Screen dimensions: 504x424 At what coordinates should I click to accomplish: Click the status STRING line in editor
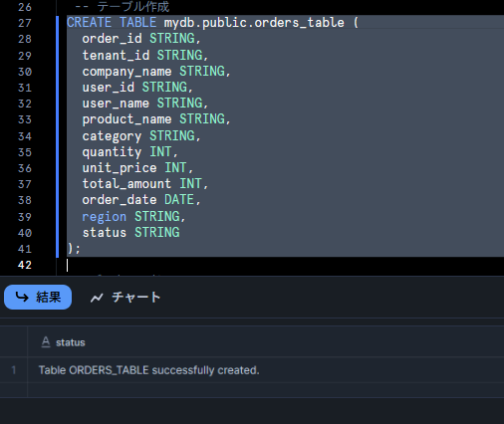click(130, 232)
